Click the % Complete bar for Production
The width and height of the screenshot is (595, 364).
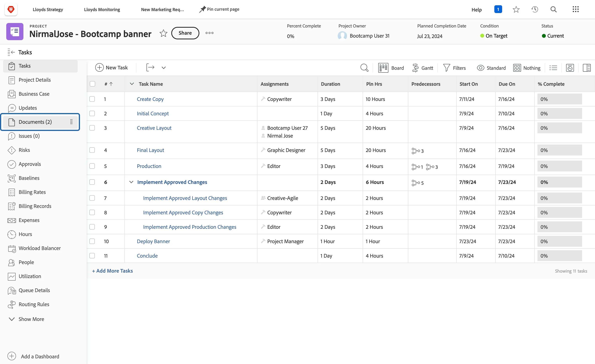[559, 166]
